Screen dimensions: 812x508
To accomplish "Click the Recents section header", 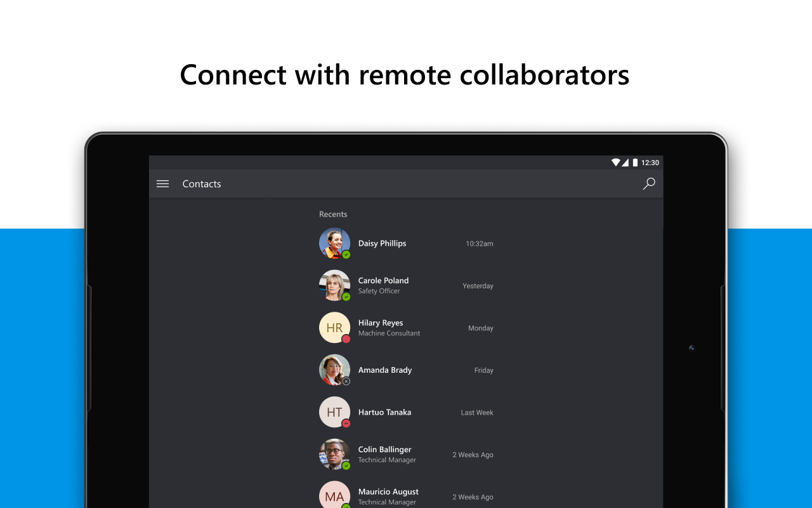I will pos(333,215).
